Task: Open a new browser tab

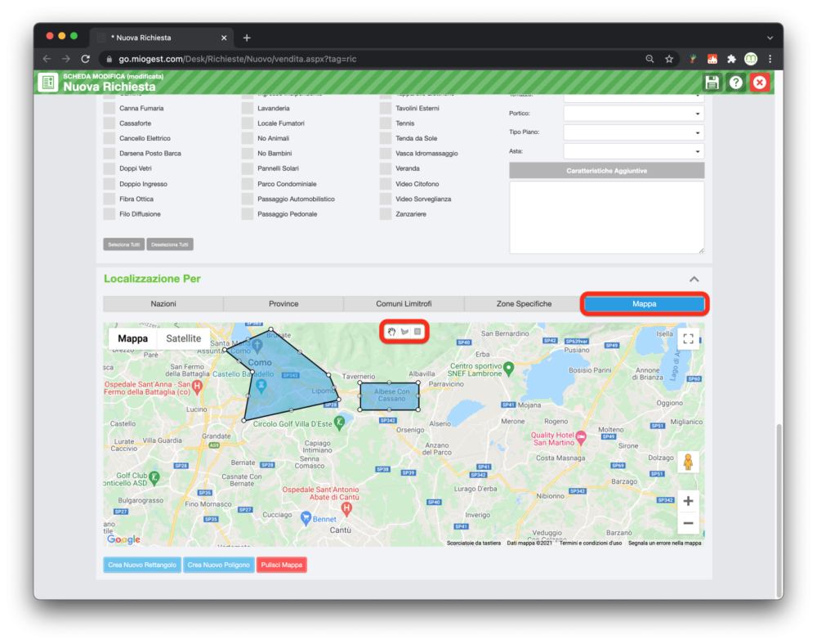Action: 247,38
